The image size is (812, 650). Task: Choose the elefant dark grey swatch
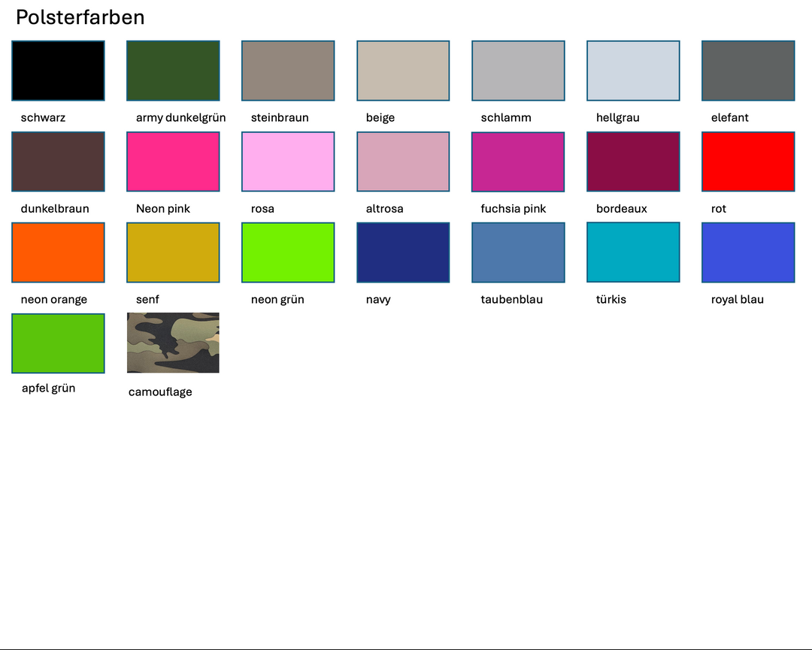[748, 71]
